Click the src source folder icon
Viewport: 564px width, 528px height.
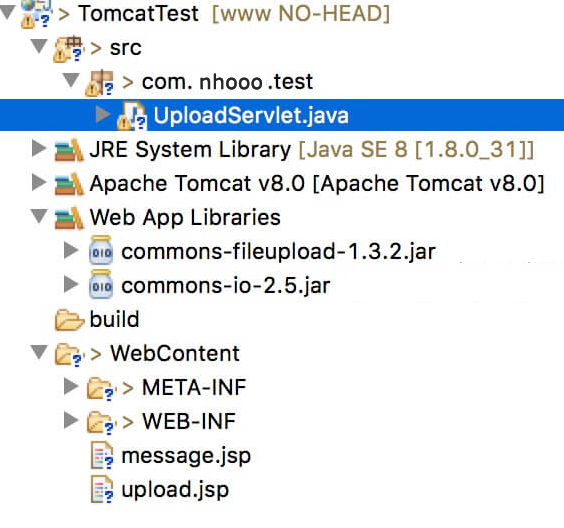(x=68, y=49)
